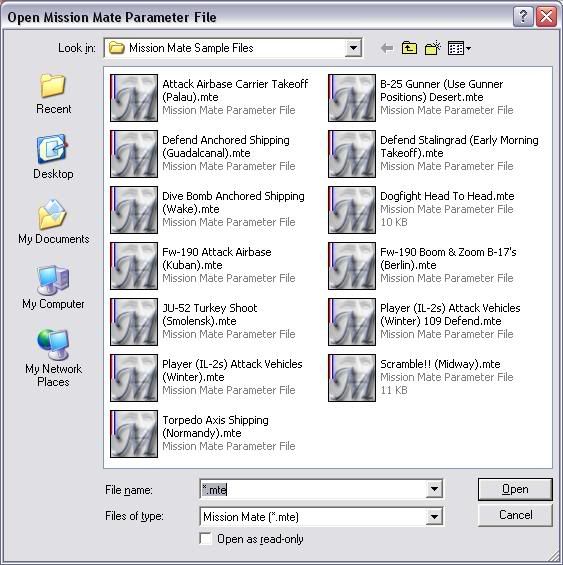
Task: Expand the Files of type dropdown
Action: click(x=434, y=517)
